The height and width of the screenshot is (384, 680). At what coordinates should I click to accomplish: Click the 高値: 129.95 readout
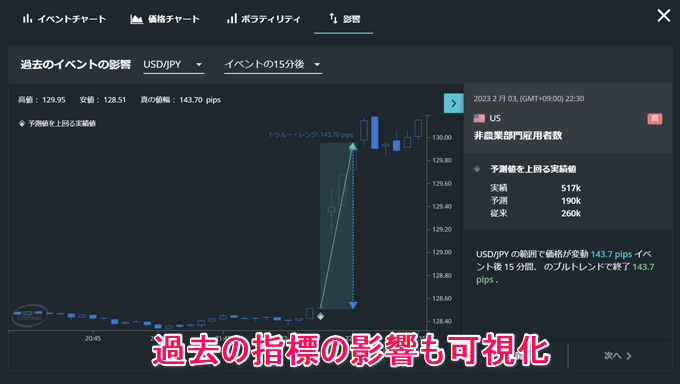42,100
